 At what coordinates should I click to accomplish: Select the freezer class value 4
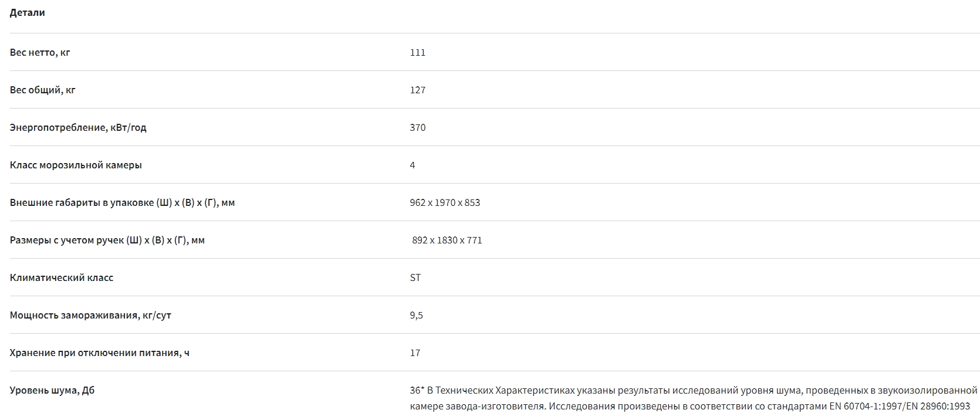[413, 165]
